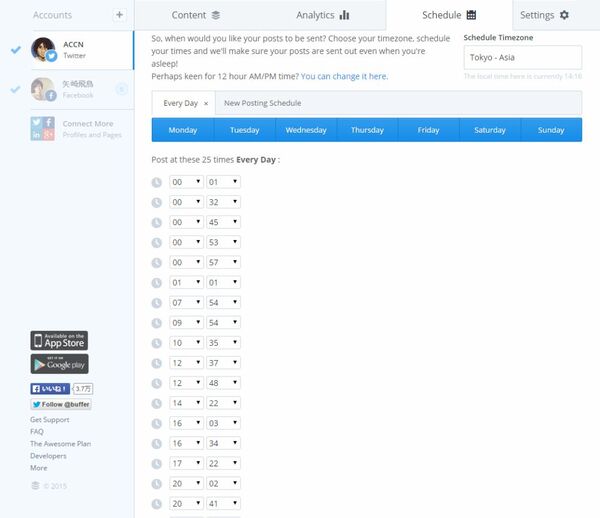Click the Facebook Like button
This screenshot has width=600, height=518.
pos(50,389)
